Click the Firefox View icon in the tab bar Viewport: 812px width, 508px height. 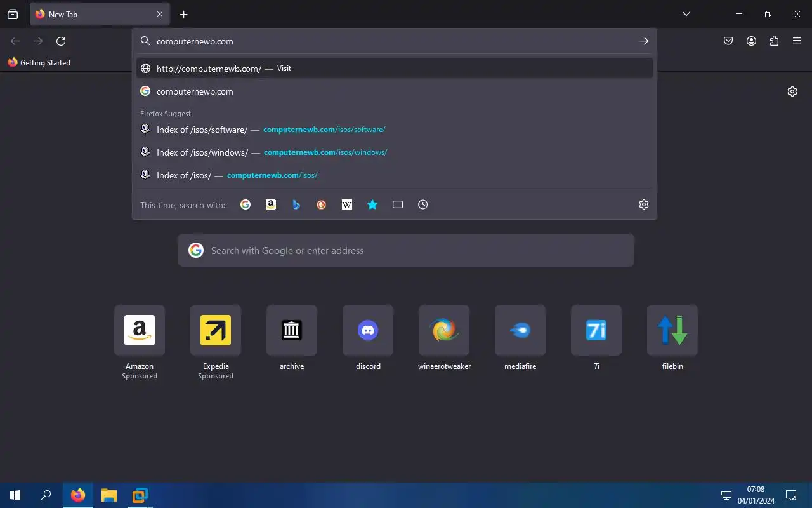(x=13, y=14)
